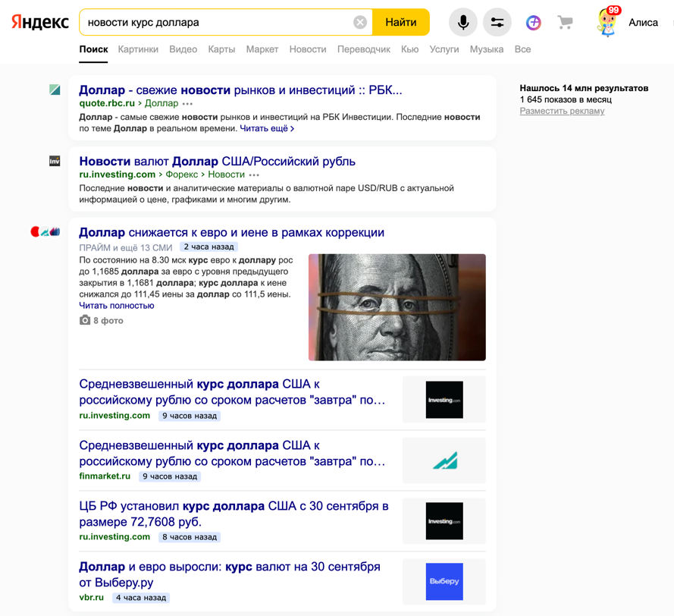Open the shopping cart icon

click(x=565, y=23)
